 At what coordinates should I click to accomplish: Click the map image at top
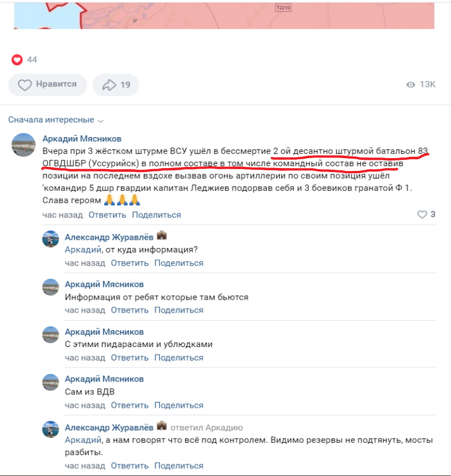224,15
